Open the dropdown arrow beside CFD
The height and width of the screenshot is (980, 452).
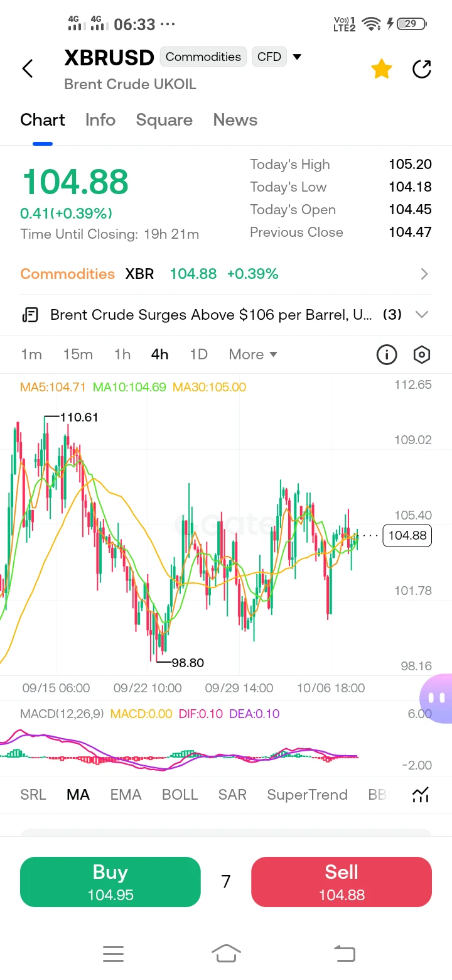pos(297,57)
